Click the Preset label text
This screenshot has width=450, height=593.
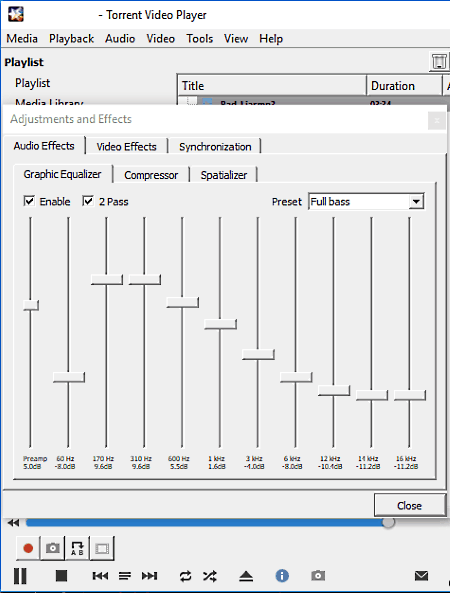(x=287, y=202)
